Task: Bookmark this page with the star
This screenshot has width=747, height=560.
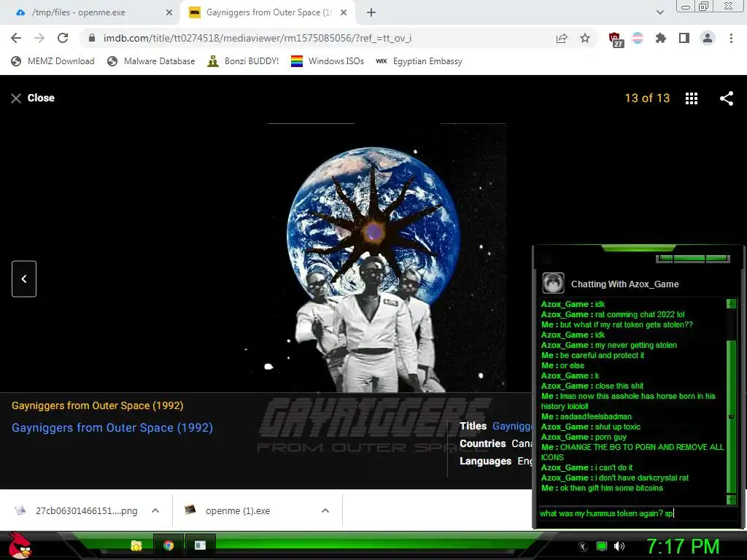Action: (x=585, y=38)
